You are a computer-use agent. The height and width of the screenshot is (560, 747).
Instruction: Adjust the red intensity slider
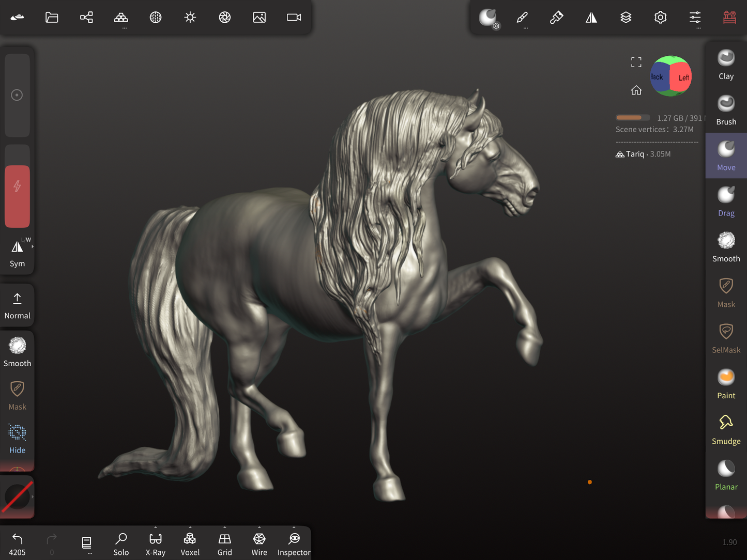click(17, 196)
